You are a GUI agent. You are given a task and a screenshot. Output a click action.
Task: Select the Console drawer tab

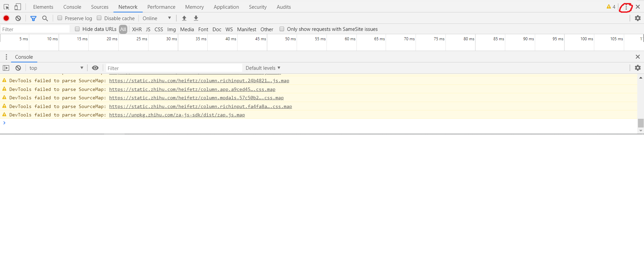[x=24, y=57]
